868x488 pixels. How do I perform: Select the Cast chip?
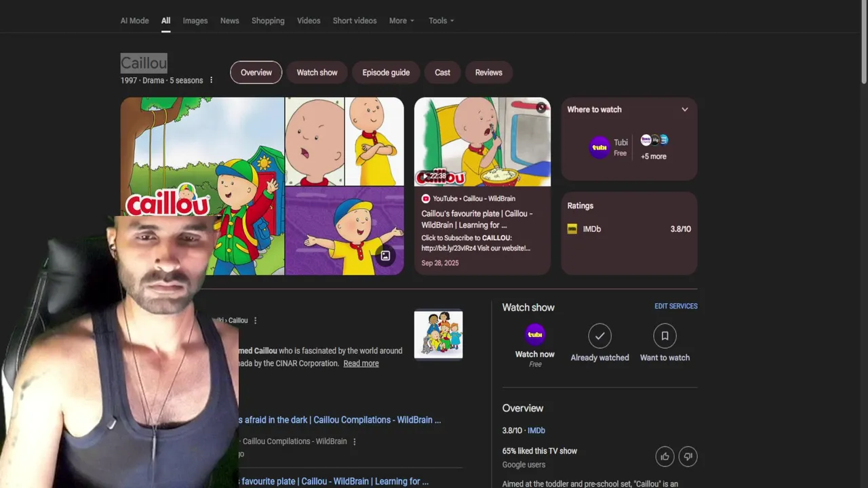[x=442, y=73]
